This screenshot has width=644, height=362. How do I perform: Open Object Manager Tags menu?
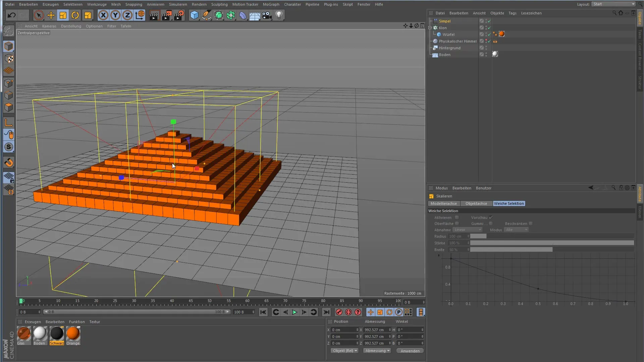[x=512, y=13]
